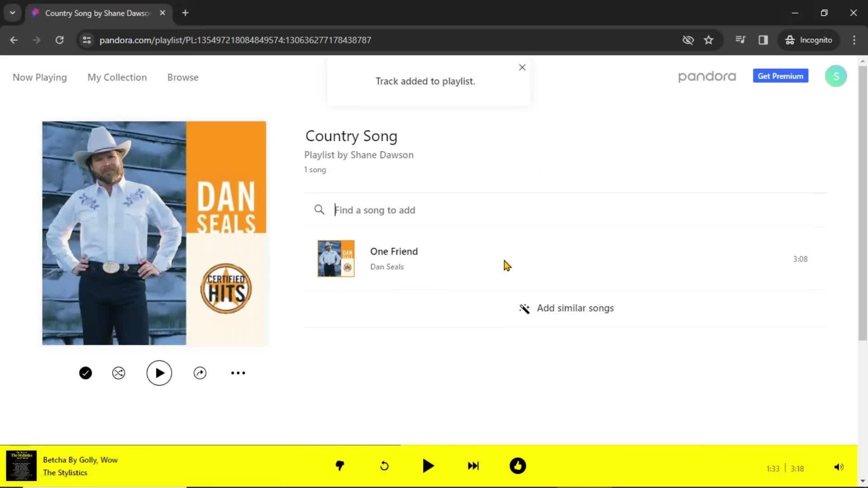Click the One Friend track thumbnail
This screenshot has height=488, width=868.
(335, 258)
